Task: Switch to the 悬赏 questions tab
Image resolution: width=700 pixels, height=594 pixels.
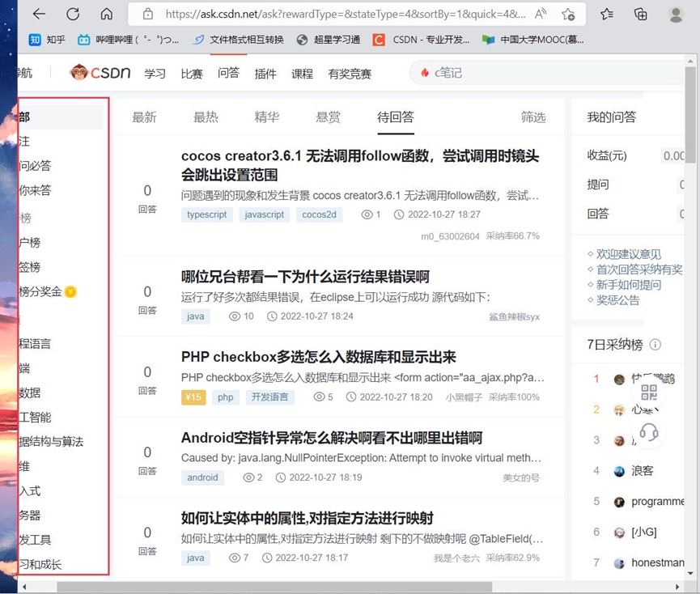Action: [x=328, y=117]
